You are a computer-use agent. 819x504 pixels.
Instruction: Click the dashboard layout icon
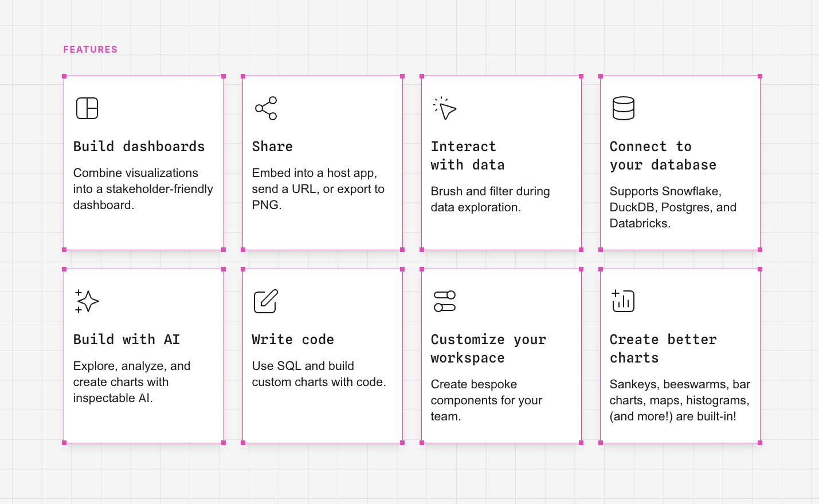87,108
